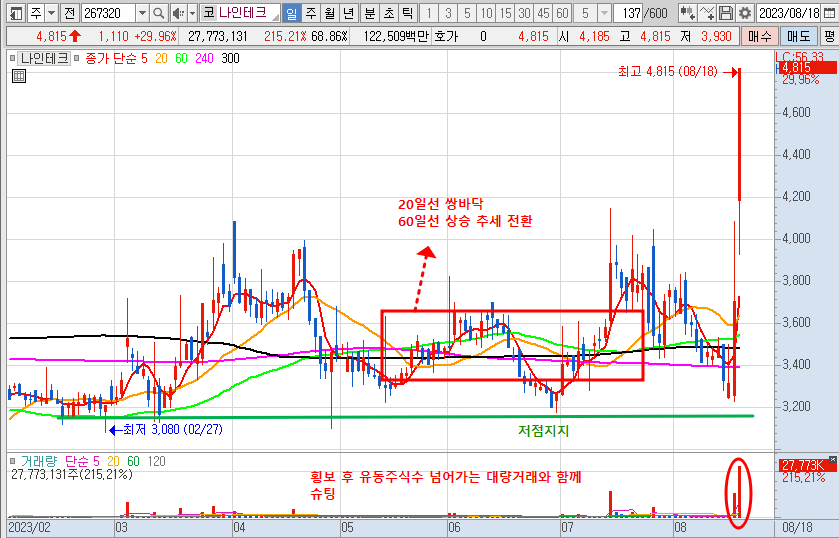Viewport: 839px width, 538px height.
Task: Click the 호가 label in quote bar
Action: [x=446, y=36]
